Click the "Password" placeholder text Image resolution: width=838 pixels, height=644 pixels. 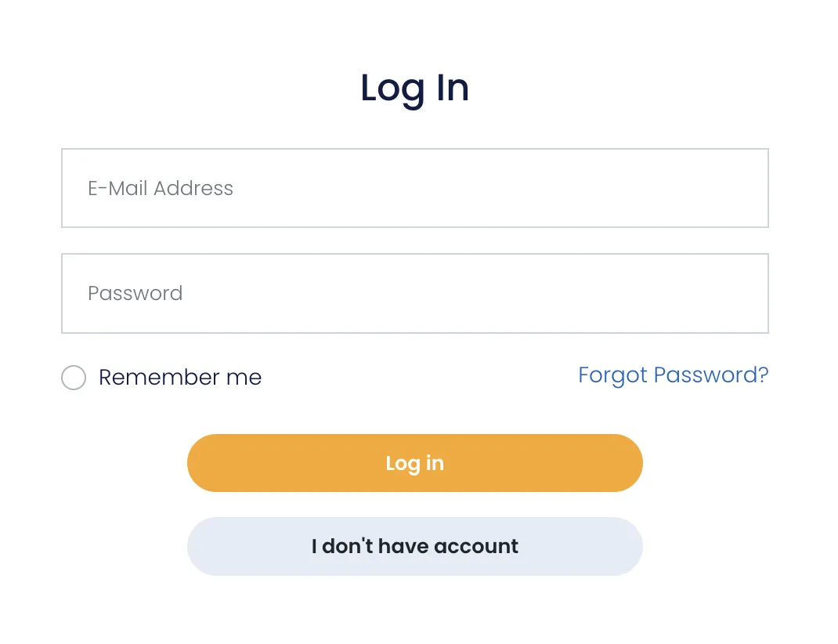[135, 293]
